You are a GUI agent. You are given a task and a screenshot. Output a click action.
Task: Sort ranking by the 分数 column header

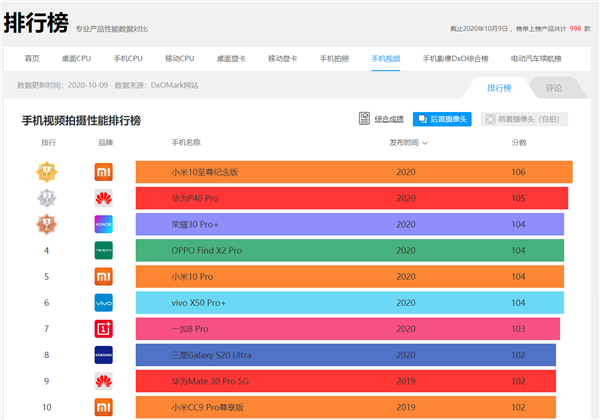[518, 143]
